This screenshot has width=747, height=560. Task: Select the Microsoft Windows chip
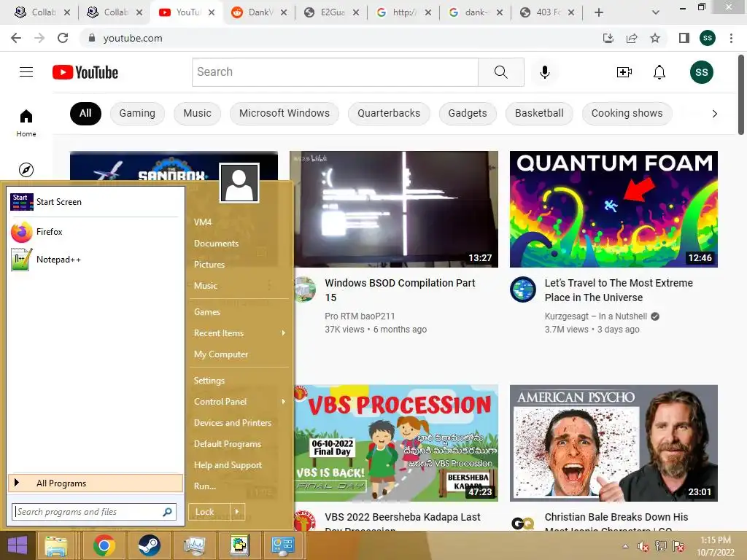[285, 113]
